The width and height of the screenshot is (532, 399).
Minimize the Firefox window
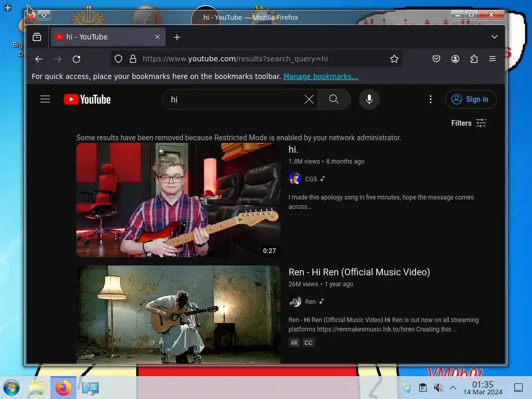click(x=457, y=15)
